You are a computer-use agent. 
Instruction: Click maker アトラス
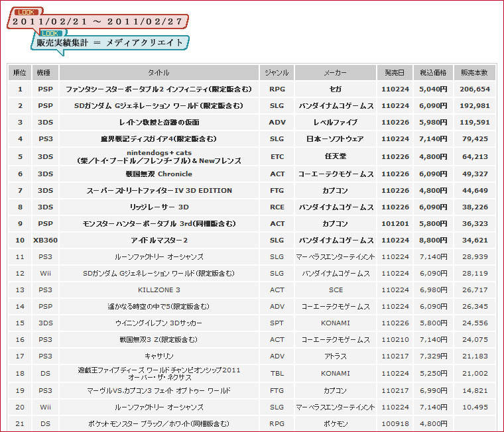[336, 356]
